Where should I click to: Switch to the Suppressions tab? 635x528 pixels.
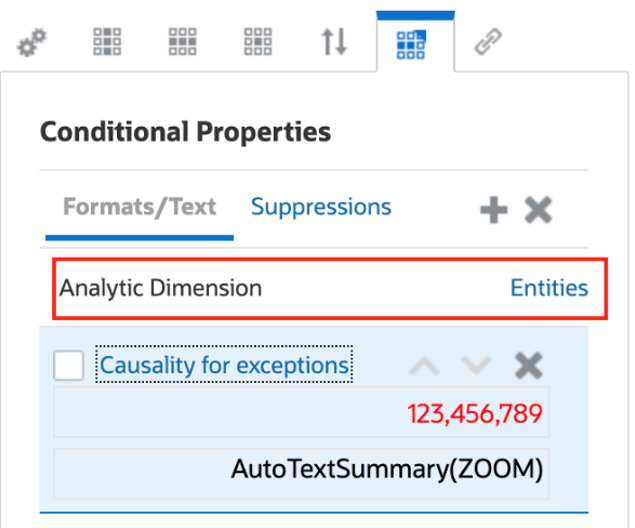[x=321, y=207]
